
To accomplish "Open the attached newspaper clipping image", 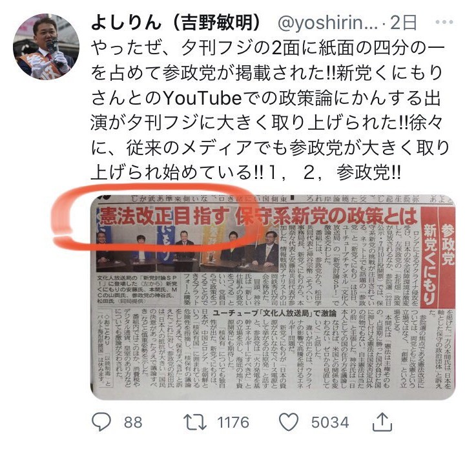I will pyautogui.click(x=273, y=297).
